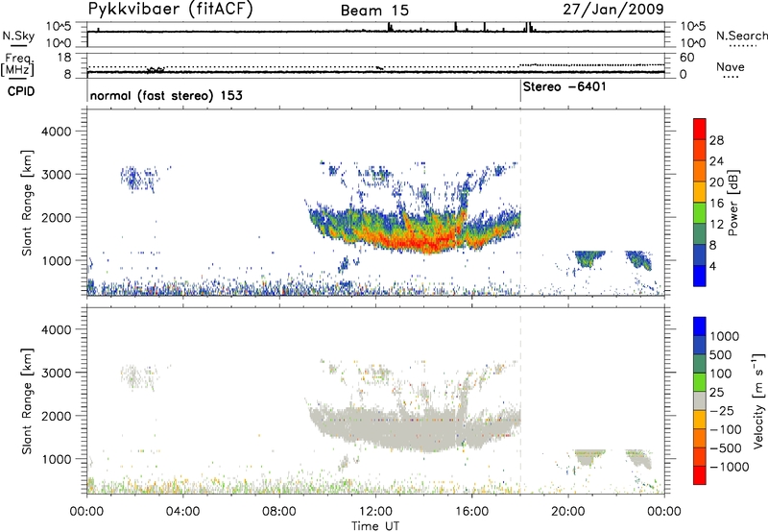
Task: Click the blue swatch of Power colorbar
Action: coord(700,276)
